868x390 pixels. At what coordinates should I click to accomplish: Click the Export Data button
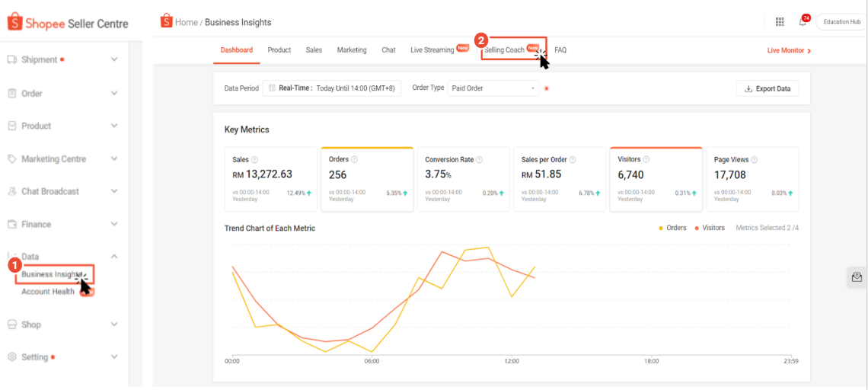767,88
